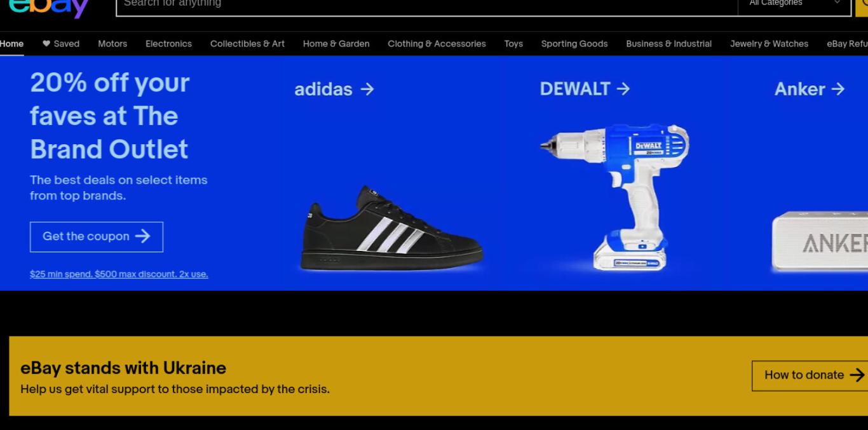Click the adidas sneaker image
This screenshot has width=868, height=430.
(x=391, y=229)
